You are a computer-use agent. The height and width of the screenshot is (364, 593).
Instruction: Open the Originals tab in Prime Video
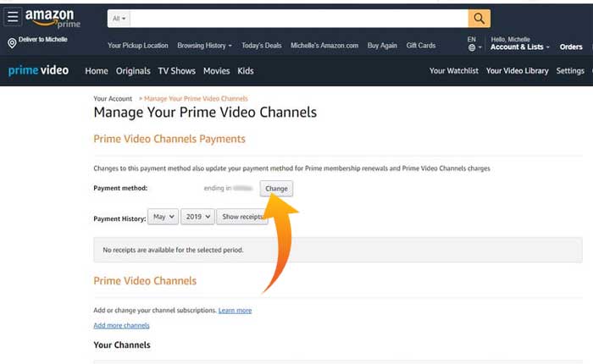click(133, 71)
